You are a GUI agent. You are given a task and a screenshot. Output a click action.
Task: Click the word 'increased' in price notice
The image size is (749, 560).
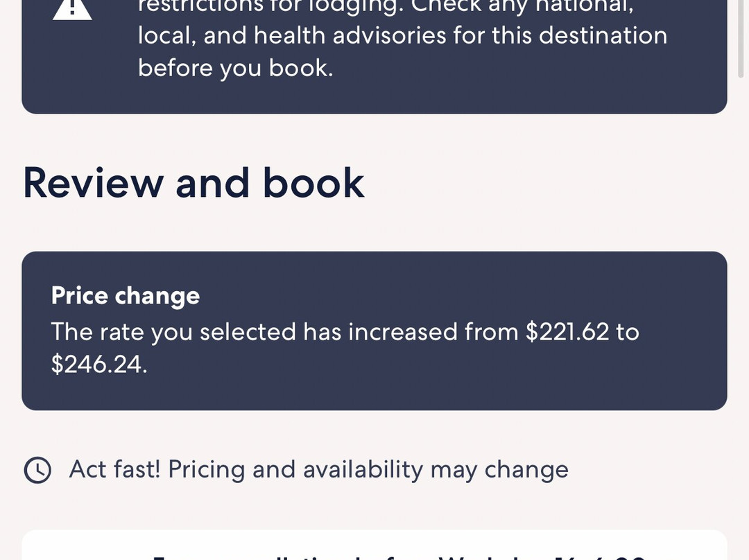[402, 332]
